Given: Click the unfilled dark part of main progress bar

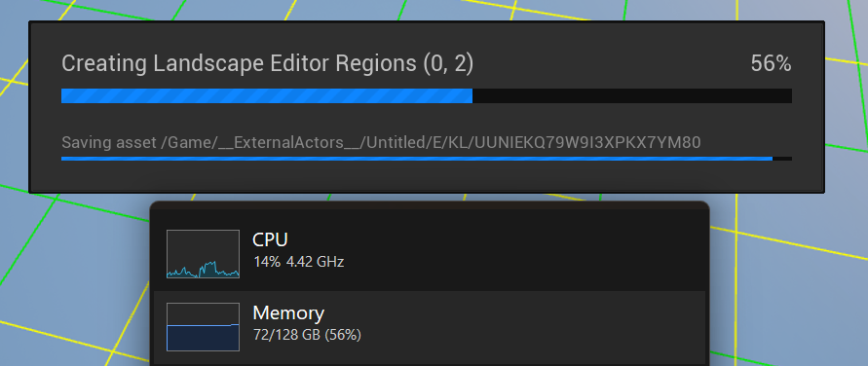Looking at the screenshot, I should (x=632, y=95).
